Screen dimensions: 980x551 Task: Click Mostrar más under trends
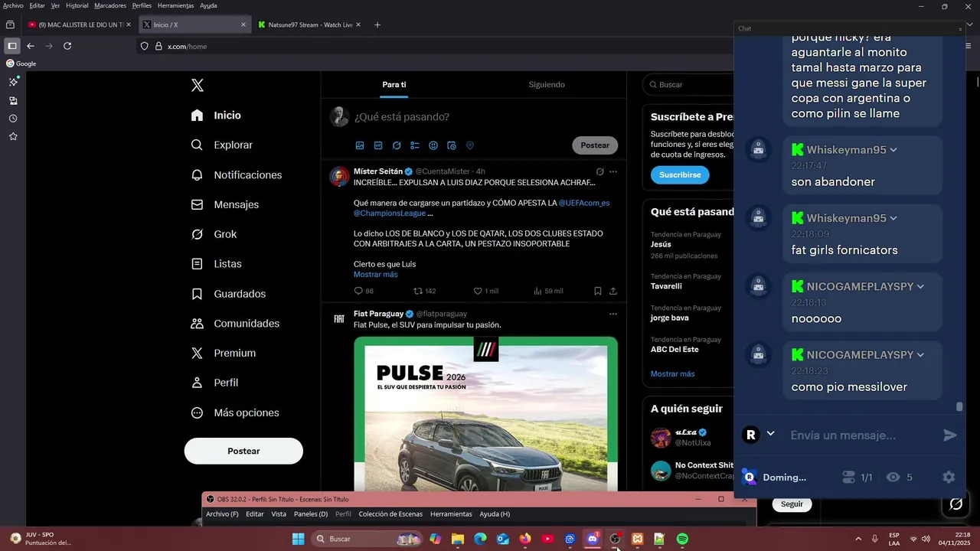[x=672, y=373]
